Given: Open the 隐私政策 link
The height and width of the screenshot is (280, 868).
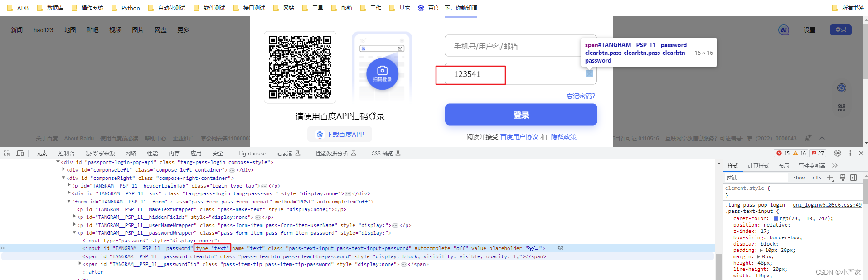Looking at the screenshot, I should pos(563,137).
